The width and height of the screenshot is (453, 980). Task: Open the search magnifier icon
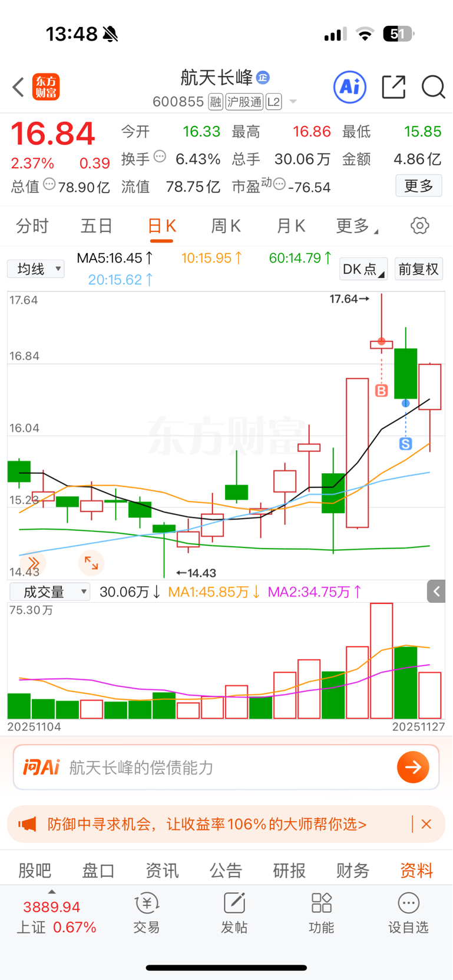point(433,87)
